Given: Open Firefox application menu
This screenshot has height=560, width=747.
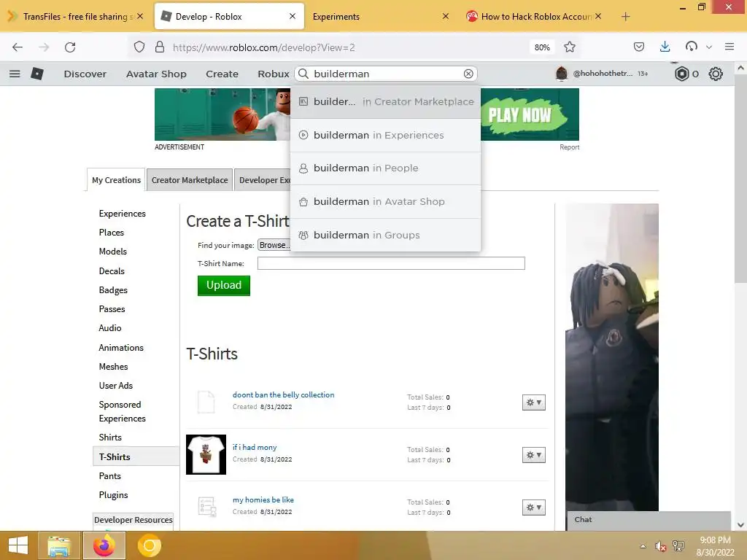Looking at the screenshot, I should (729, 47).
